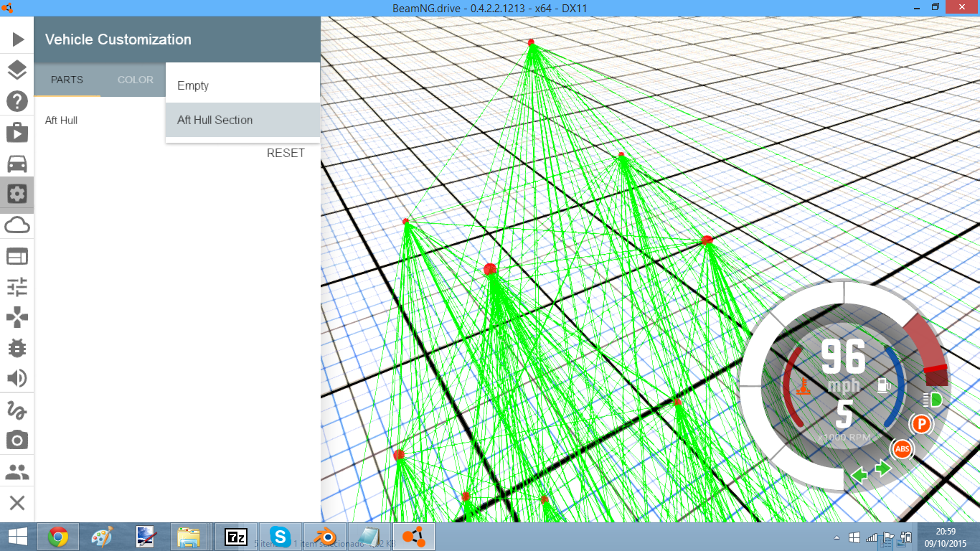Open the vehicle selector car icon
This screenshot has height=551, width=980.
point(17,163)
